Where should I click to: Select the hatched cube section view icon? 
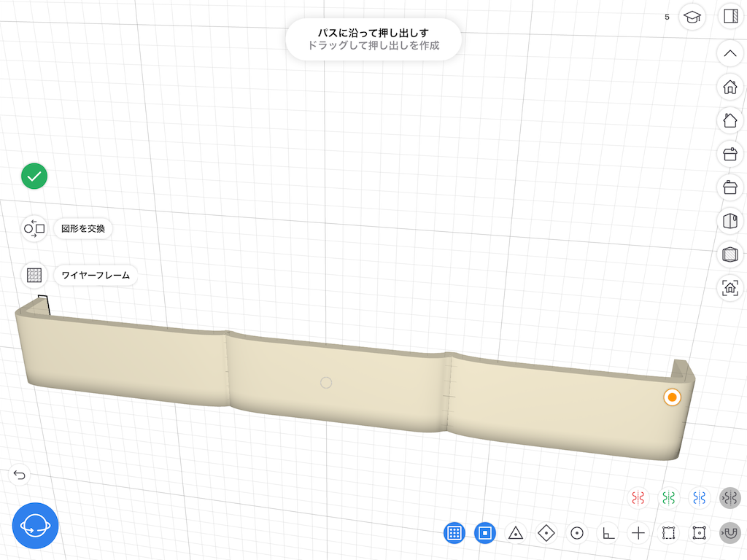coord(729,254)
